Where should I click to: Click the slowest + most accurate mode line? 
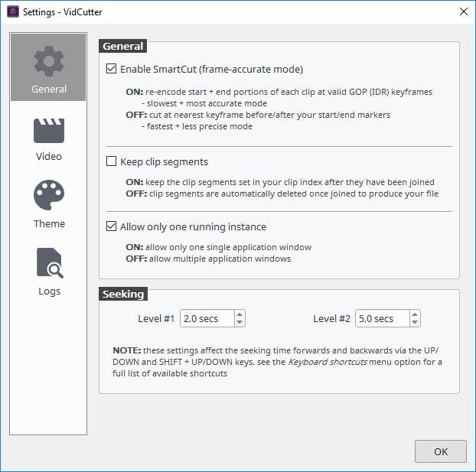(204, 103)
